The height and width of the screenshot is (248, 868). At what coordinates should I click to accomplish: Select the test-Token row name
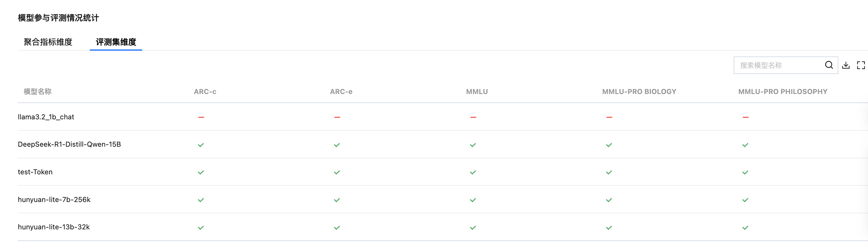coord(35,172)
